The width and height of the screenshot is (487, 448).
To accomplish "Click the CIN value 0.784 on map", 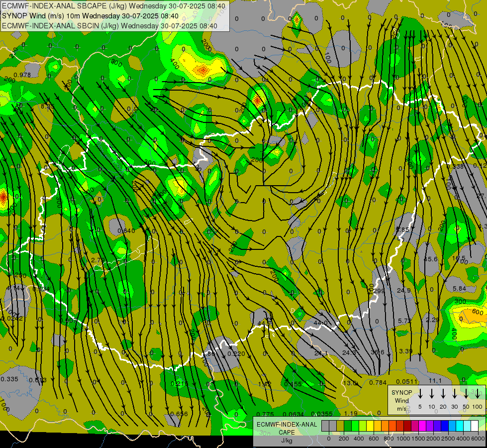I will (x=378, y=383).
